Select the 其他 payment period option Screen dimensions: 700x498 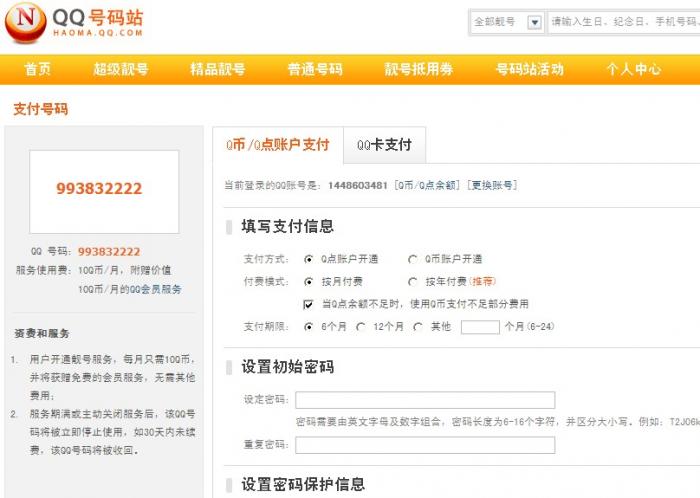coord(418,327)
